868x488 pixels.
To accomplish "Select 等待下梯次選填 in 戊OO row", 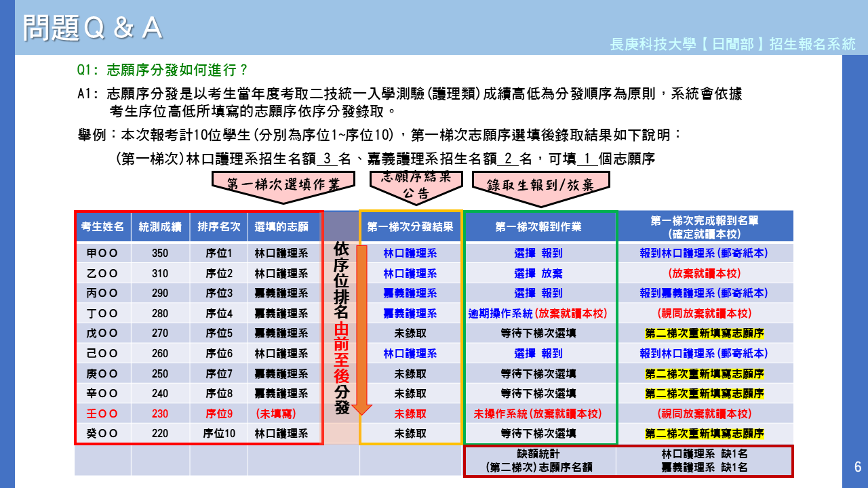I will pos(538,333).
